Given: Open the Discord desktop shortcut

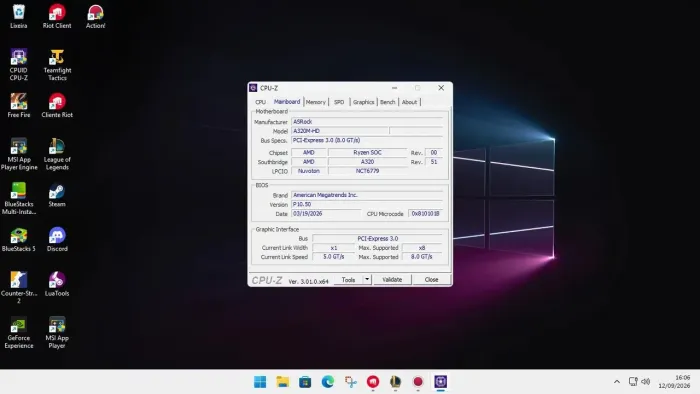Looking at the screenshot, I should (57, 240).
